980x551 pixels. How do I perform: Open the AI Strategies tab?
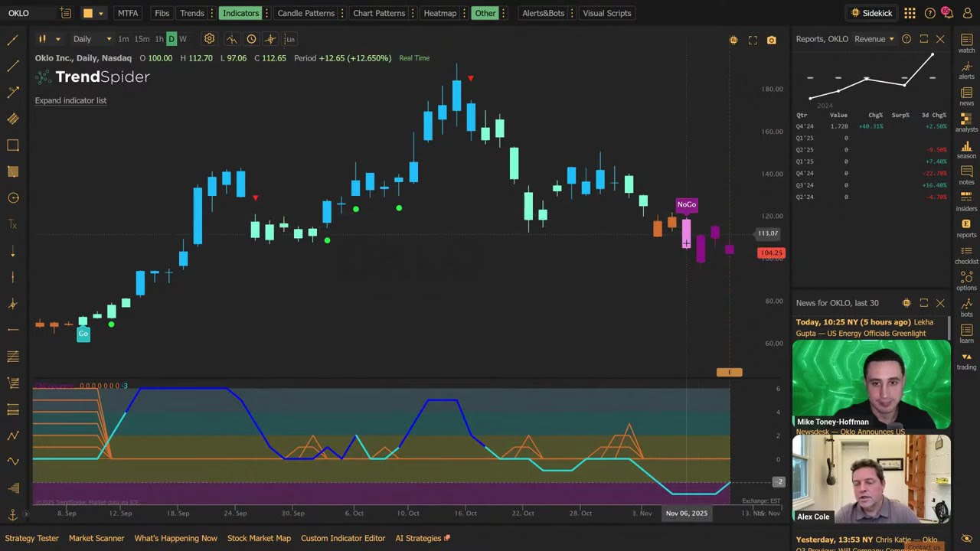coord(423,538)
